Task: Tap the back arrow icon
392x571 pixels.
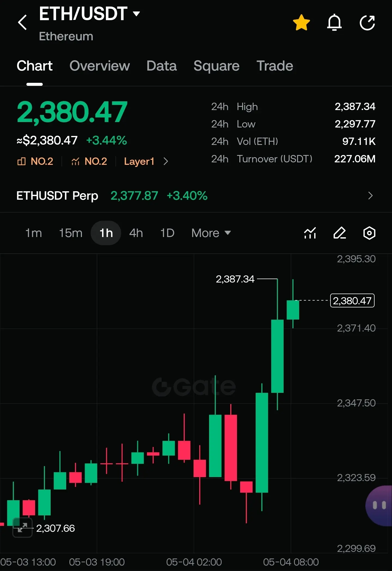Action: [23, 22]
